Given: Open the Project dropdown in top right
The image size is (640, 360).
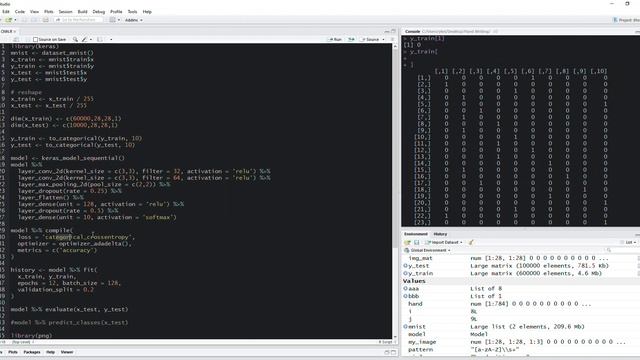Looking at the screenshot, I should [x=627, y=20].
